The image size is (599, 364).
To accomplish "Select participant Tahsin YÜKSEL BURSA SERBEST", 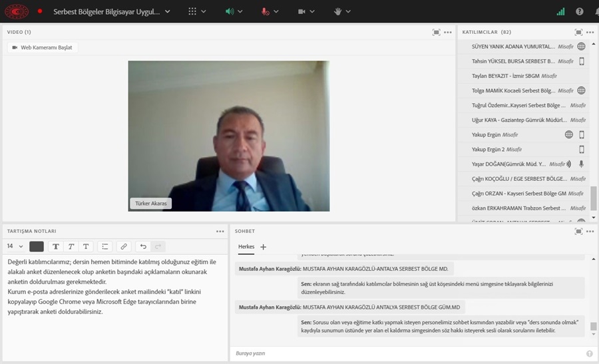I will (523, 61).
